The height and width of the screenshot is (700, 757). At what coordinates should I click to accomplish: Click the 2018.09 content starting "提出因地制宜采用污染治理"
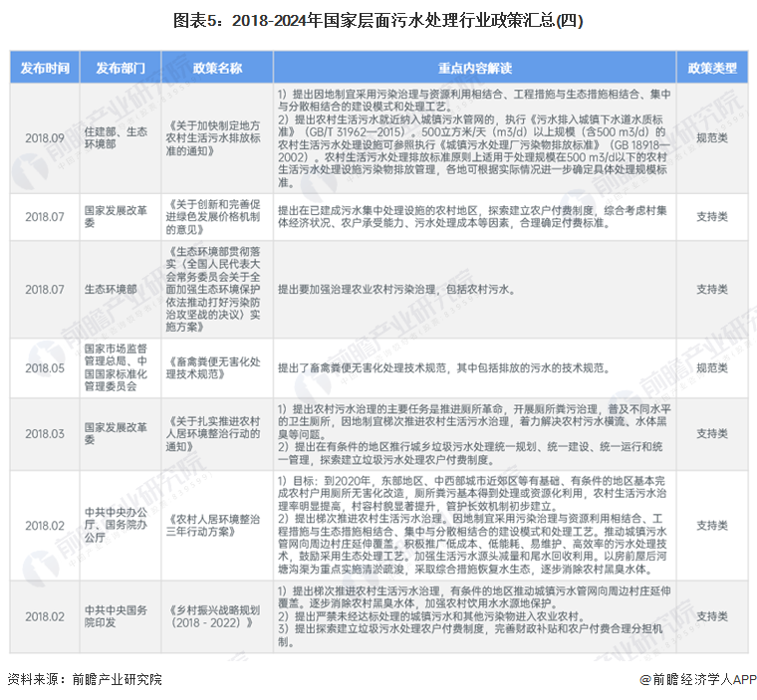coord(474,138)
